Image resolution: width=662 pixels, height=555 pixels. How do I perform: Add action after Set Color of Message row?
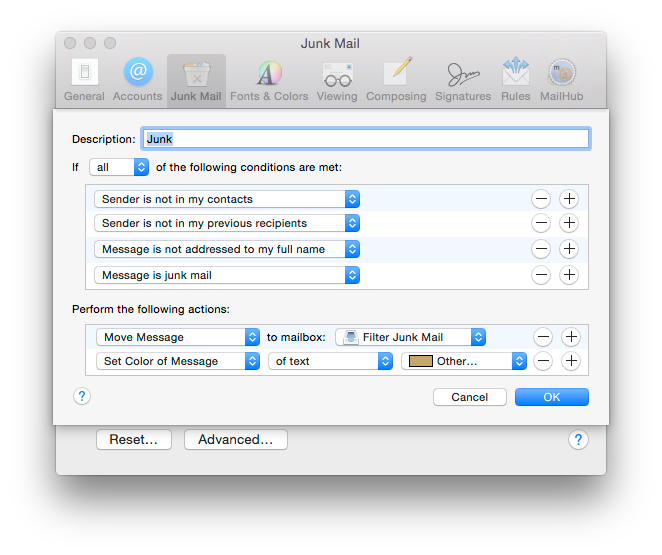(571, 361)
